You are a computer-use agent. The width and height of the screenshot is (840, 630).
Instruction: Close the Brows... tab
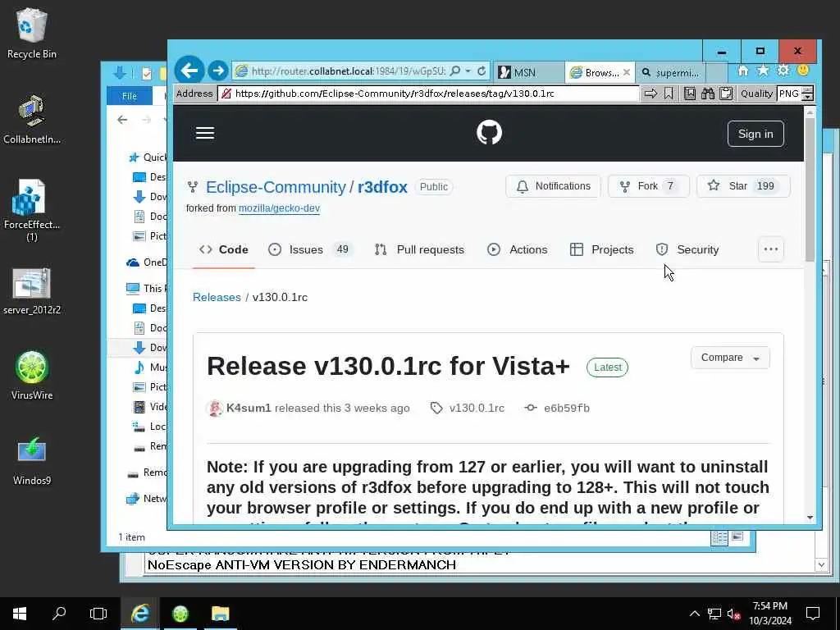pos(626,72)
